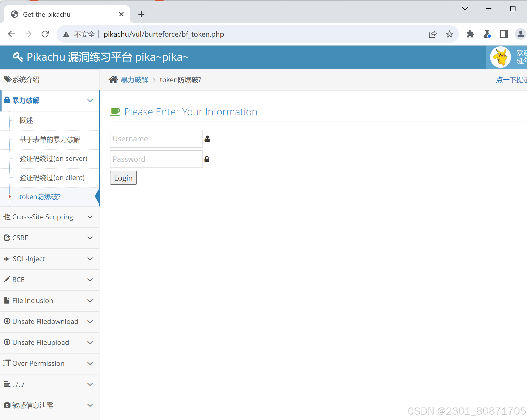Screen dimensions: 527x420
Task: Open the extensions puzzle icon
Action: tap(470, 34)
